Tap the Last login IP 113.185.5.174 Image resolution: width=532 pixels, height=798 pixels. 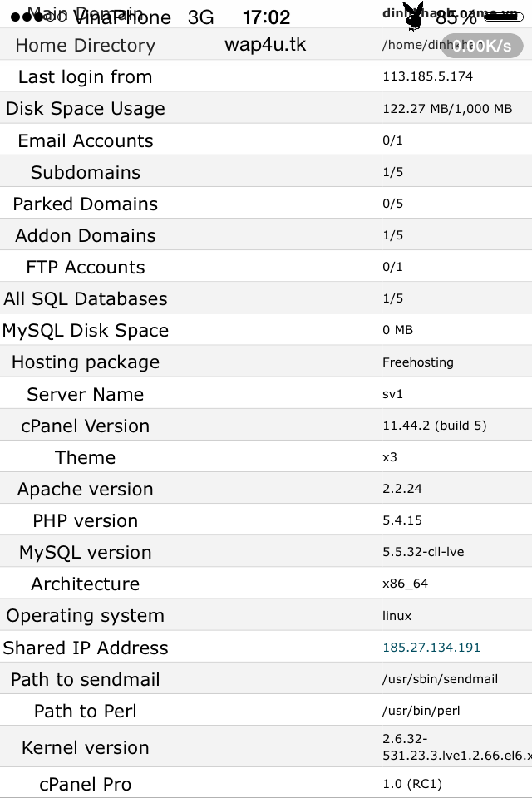427,76
